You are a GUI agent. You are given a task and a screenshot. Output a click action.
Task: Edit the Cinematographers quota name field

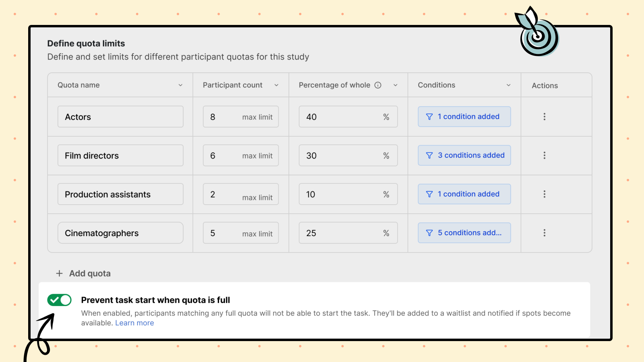click(x=120, y=233)
